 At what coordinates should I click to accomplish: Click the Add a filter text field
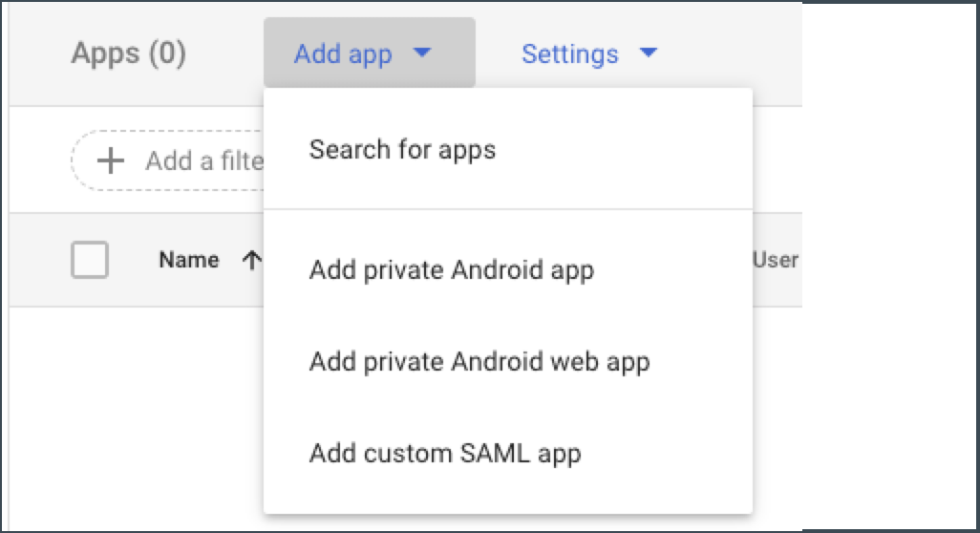[x=203, y=160]
